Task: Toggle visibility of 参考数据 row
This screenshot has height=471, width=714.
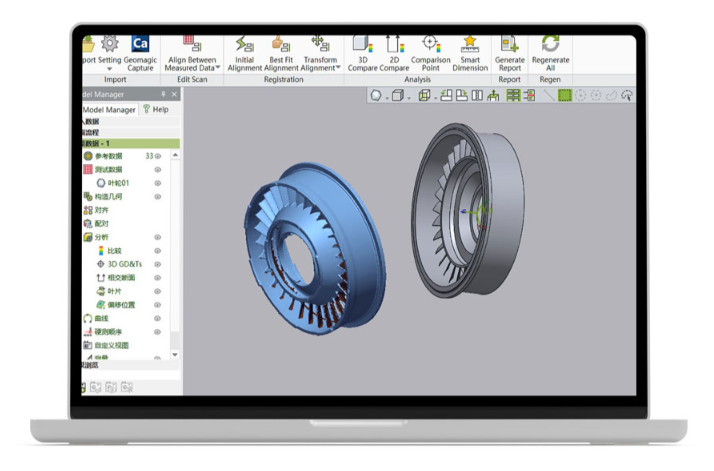Action: click(x=158, y=156)
